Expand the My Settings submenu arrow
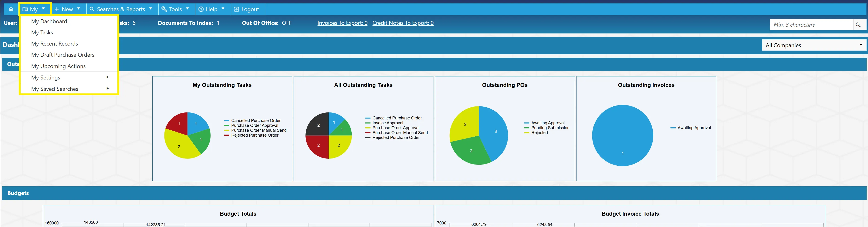The image size is (868, 227). point(108,77)
